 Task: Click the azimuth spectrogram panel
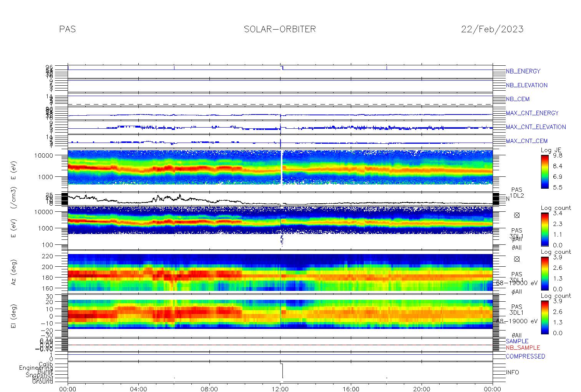tap(280, 272)
